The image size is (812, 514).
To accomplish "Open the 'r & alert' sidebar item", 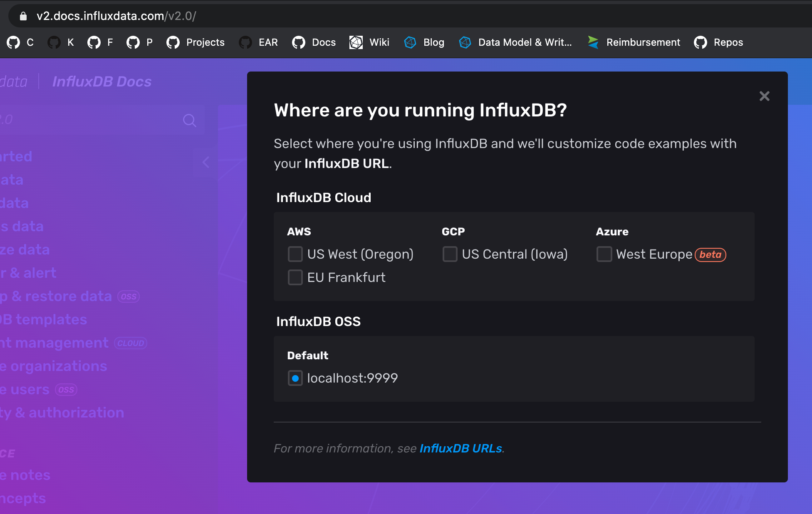I will [x=28, y=273].
